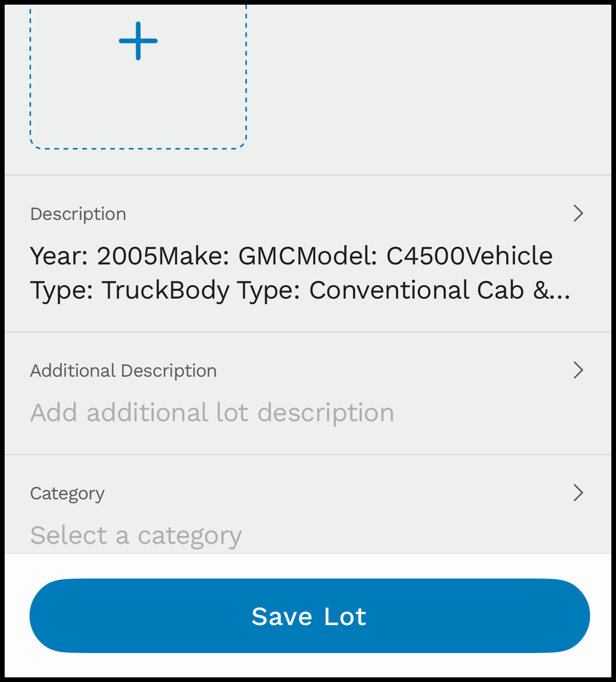Click the Description label
The image size is (616, 682).
[78, 214]
